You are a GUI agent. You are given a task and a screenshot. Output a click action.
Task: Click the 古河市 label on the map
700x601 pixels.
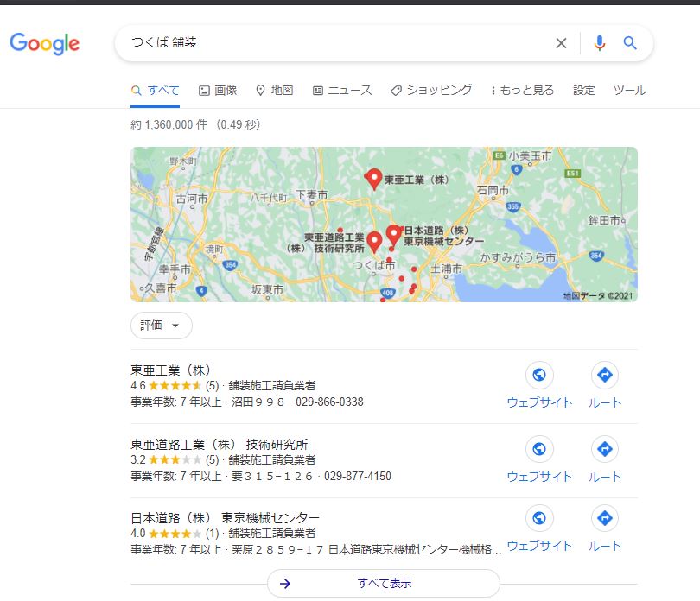(192, 199)
